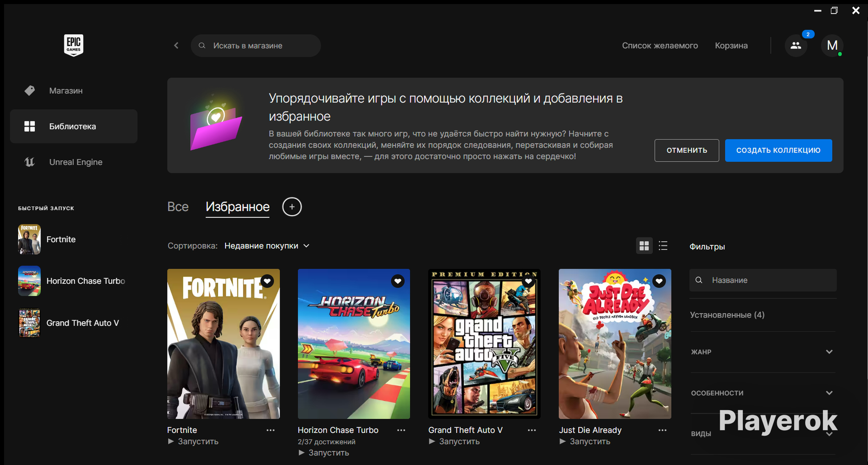Click the Store tag icon in sidebar
This screenshot has width=868, height=465.
tap(30, 91)
